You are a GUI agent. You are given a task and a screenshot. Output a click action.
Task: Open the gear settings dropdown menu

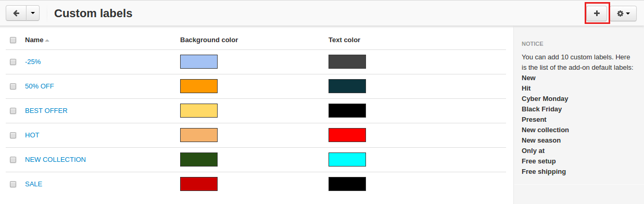point(623,14)
